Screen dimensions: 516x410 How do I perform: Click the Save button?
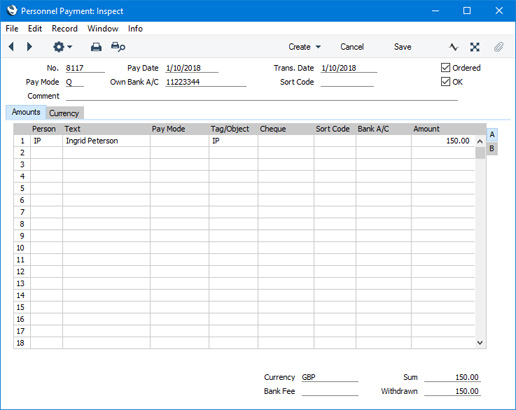click(402, 47)
